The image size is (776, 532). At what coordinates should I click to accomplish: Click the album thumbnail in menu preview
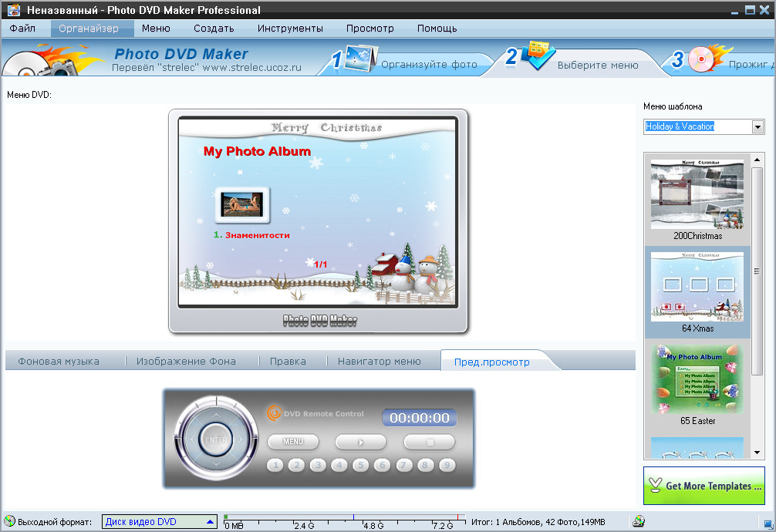tap(242, 204)
